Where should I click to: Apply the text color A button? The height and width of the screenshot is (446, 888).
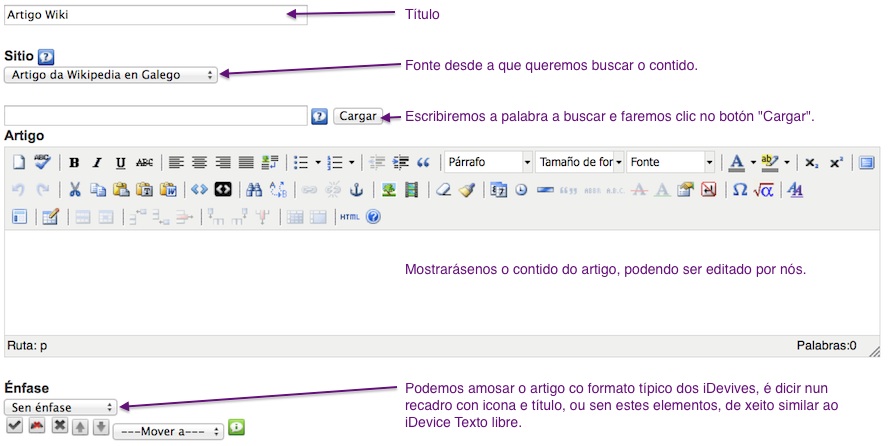(736, 163)
